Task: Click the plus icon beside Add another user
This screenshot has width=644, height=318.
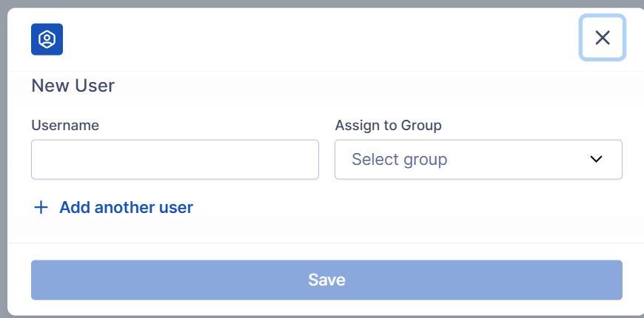Action: 41,208
